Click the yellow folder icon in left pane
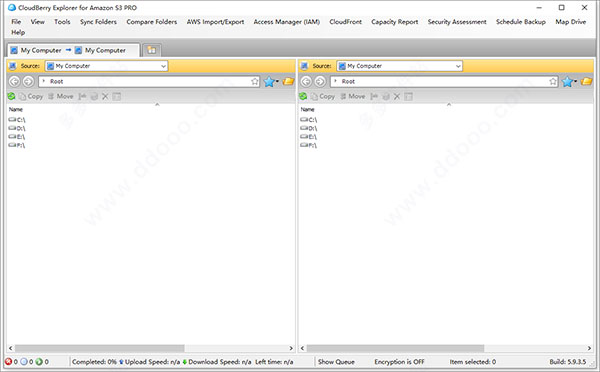This screenshot has height=372, width=600. pyautogui.click(x=288, y=81)
